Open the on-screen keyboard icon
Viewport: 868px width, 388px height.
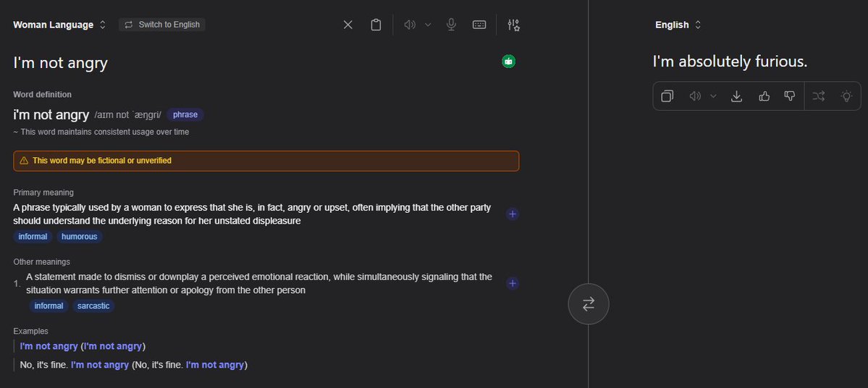point(479,25)
